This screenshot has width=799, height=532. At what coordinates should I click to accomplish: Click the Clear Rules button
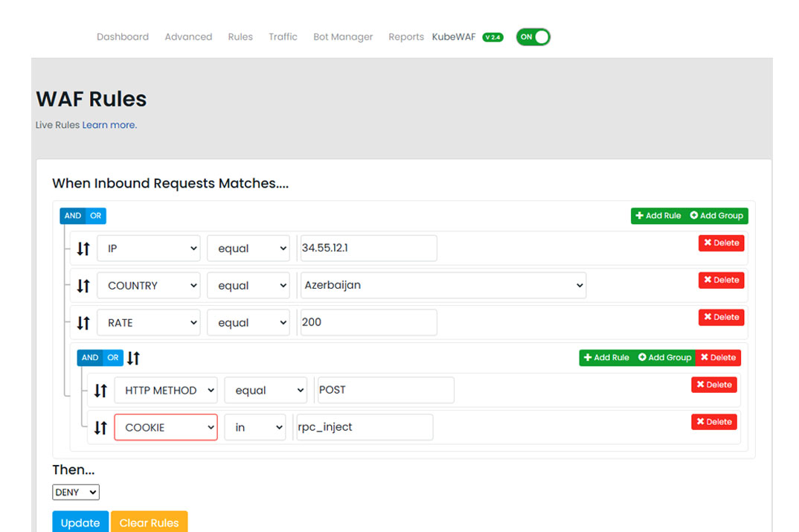point(149,522)
